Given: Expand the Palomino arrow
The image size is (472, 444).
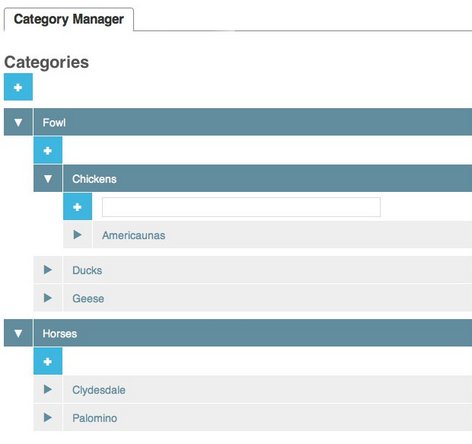Looking at the screenshot, I should point(48,417).
